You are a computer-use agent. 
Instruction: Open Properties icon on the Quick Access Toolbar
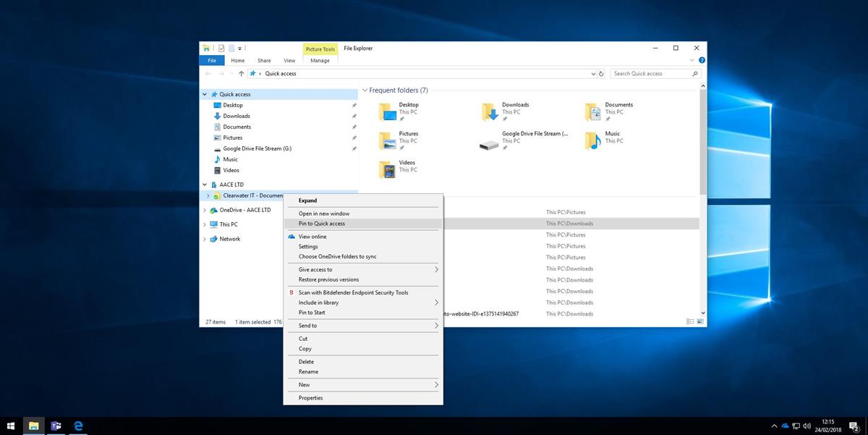(x=221, y=48)
